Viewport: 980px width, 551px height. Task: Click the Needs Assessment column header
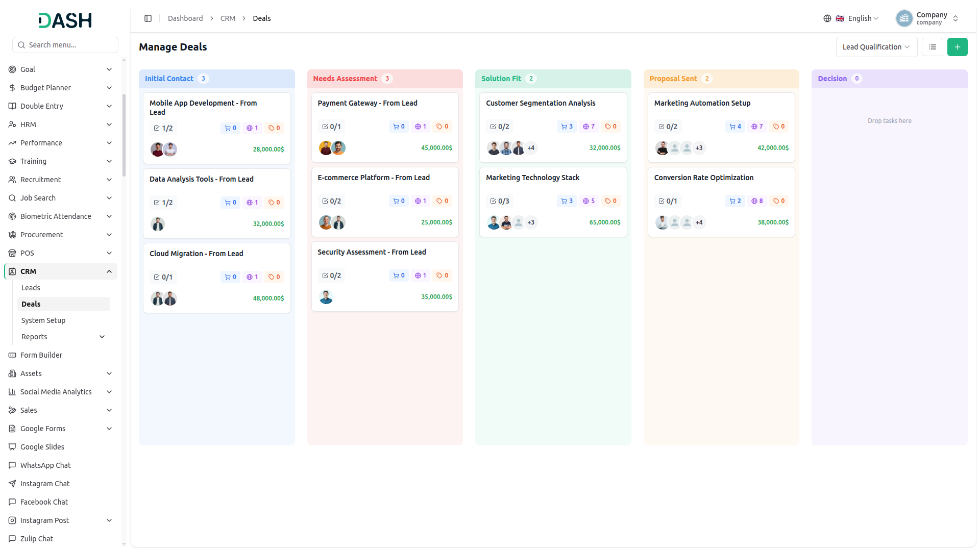coord(385,79)
